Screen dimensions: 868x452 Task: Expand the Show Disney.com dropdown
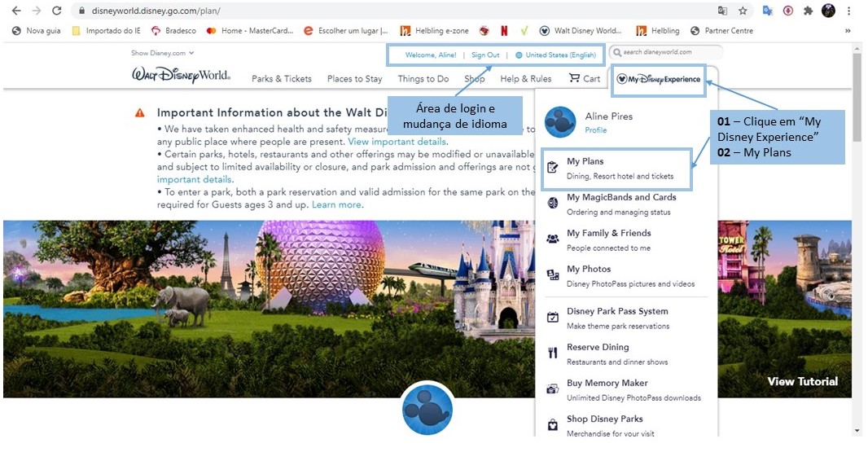pyautogui.click(x=162, y=53)
